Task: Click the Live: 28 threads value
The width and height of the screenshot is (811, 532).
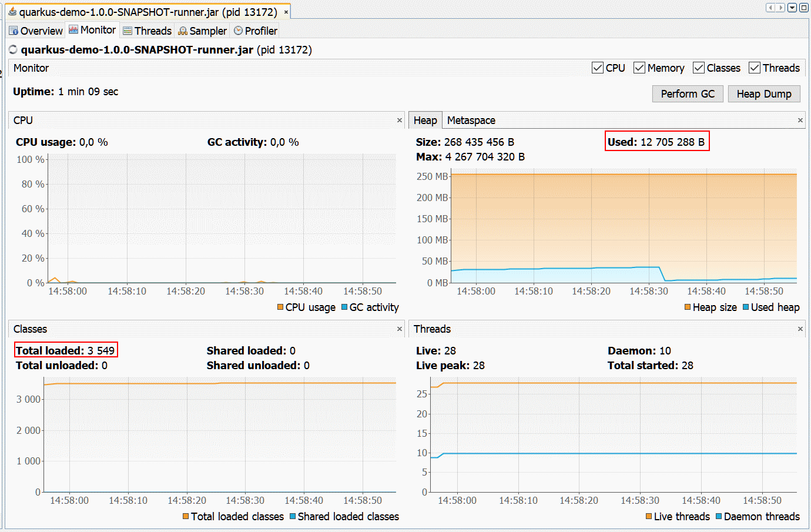Action: [x=436, y=351]
